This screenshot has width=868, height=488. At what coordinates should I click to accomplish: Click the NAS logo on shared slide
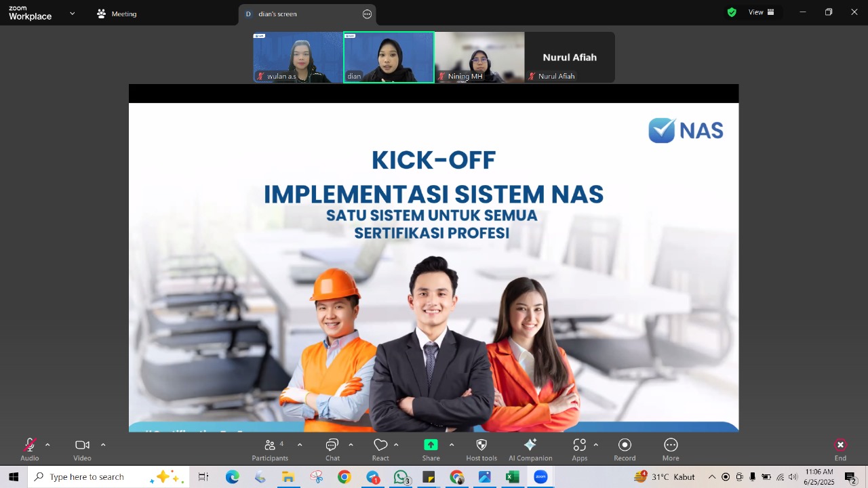point(686,130)
